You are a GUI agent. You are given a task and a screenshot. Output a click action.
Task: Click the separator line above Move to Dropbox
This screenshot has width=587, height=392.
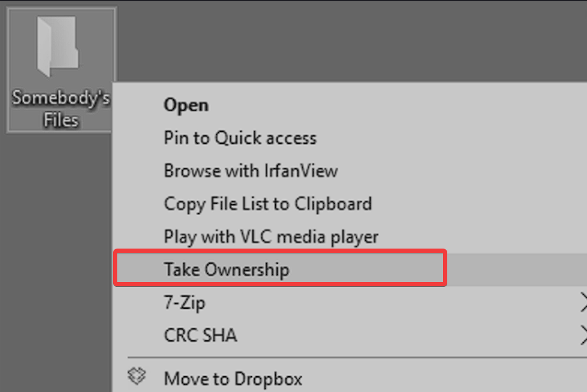click(x=352, y=357)
